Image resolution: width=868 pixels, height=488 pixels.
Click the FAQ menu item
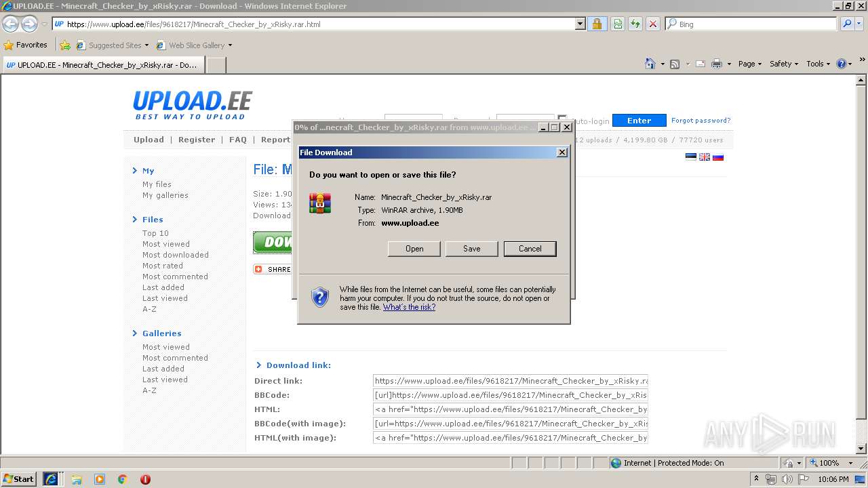point(238,140)
